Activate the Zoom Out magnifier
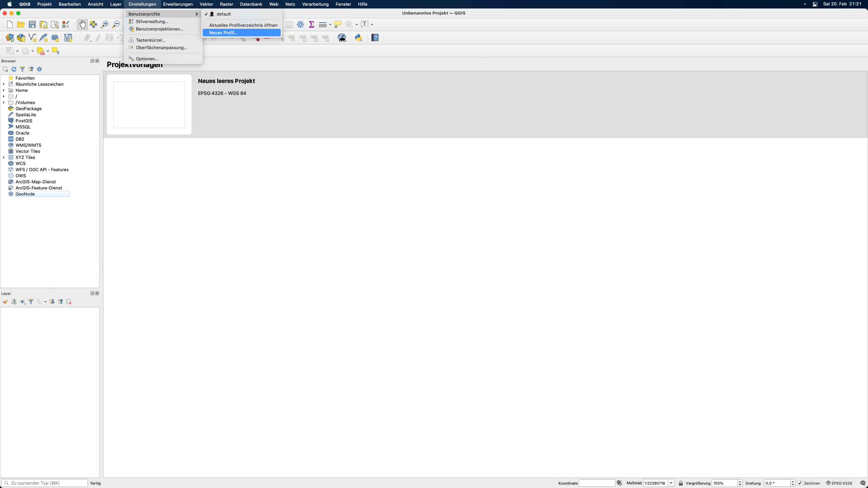The width and height of the screenshot is (868, 488). tap(116, 24)
